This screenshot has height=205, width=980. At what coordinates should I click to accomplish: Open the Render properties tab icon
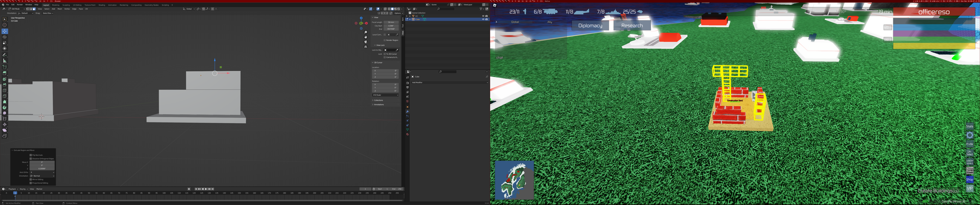[407, 83]
